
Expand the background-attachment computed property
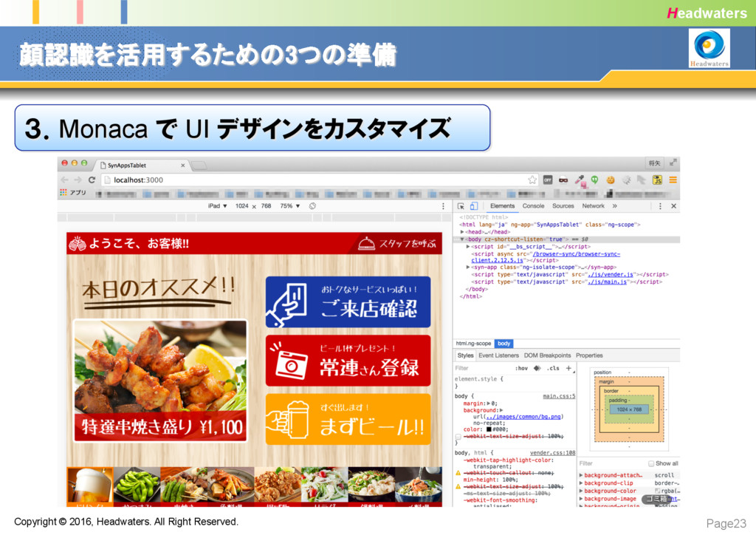point(582,475)
